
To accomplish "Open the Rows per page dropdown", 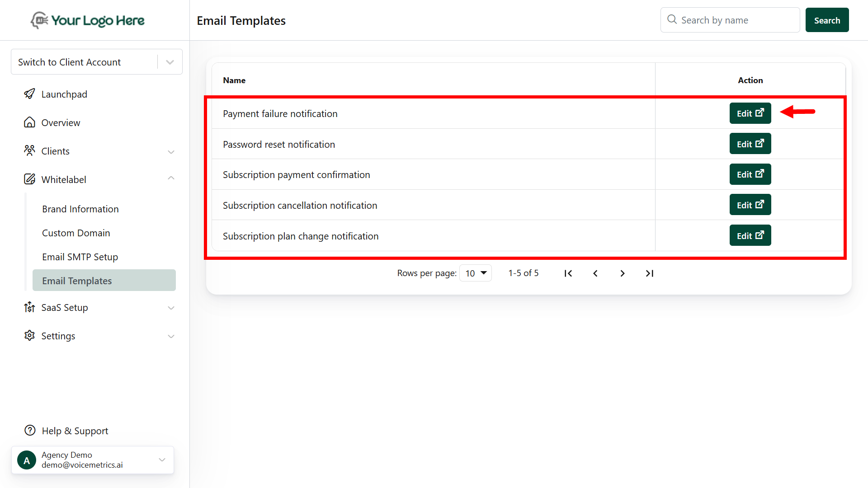I will [x=475, y=273].
